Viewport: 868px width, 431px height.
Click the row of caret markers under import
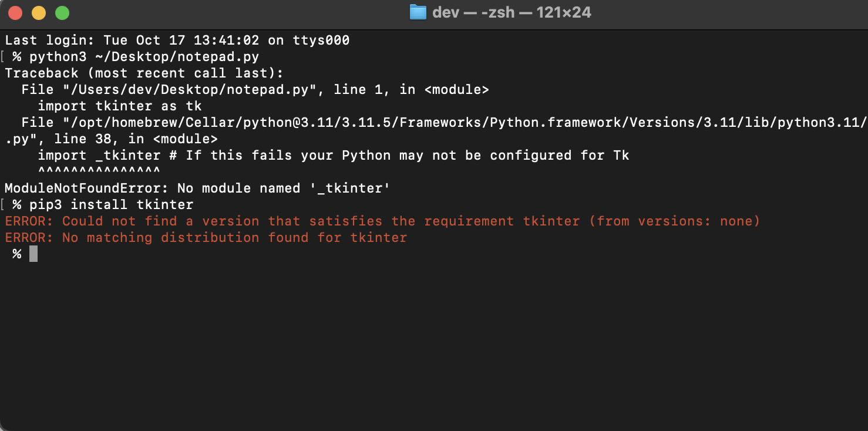(99, 171)
